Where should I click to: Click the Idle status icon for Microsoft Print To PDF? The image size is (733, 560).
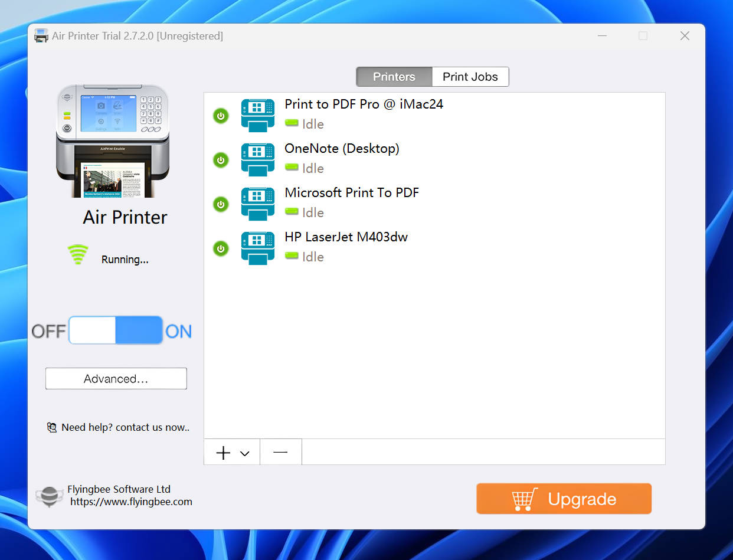click(x=292, y=212)
